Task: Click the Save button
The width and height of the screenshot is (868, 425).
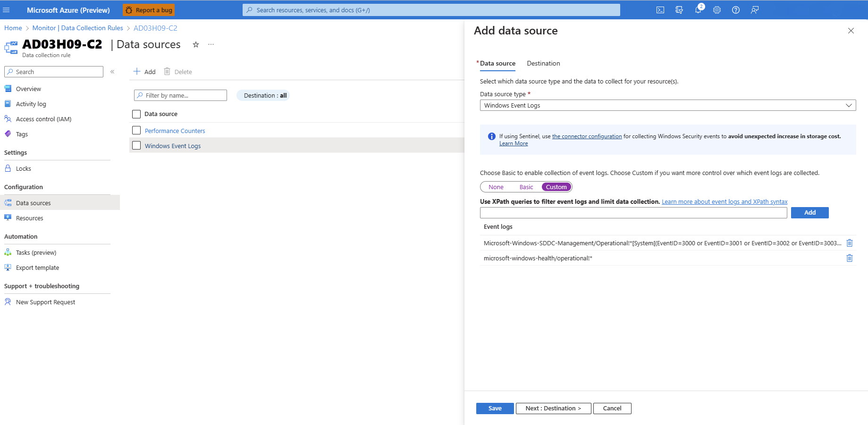Action: coord(495,408)
